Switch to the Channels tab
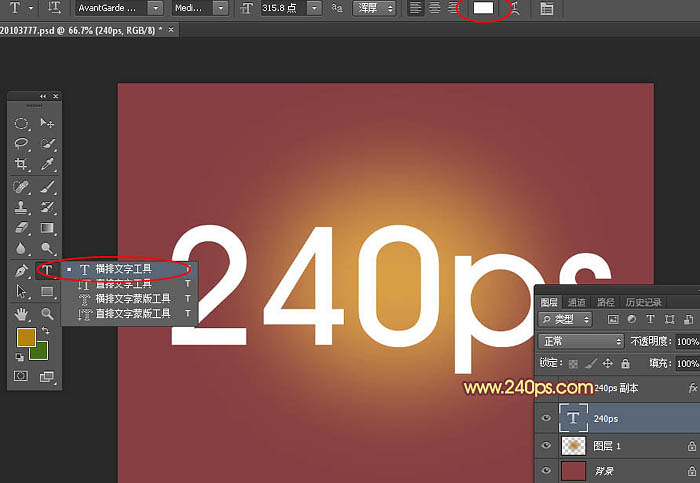Screen dimensions: 700x483 (x=576, y=302)
